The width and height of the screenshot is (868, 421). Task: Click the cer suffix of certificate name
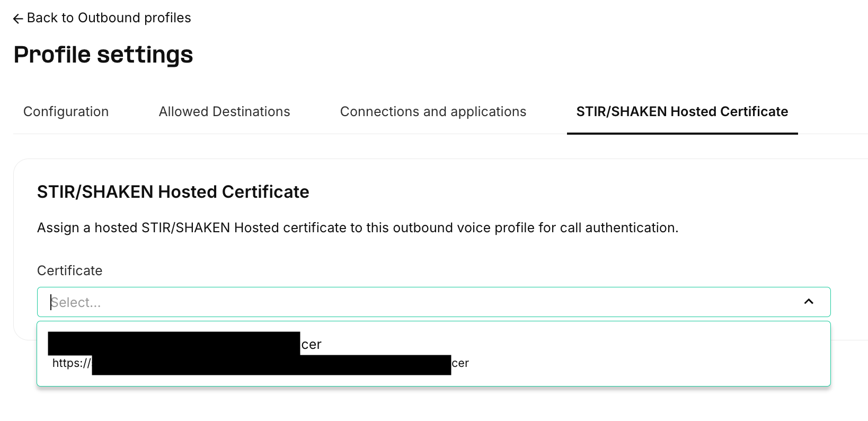312,345
